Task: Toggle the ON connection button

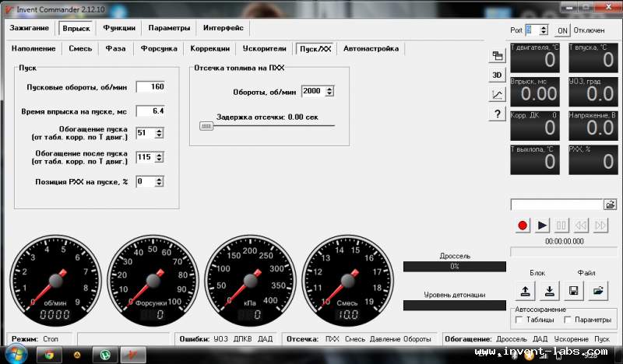Action: click(562, 30)
